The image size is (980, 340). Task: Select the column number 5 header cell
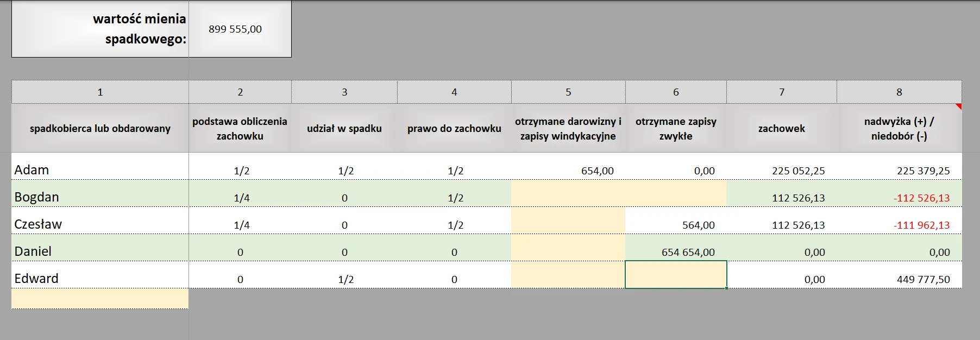coord(568,92)
